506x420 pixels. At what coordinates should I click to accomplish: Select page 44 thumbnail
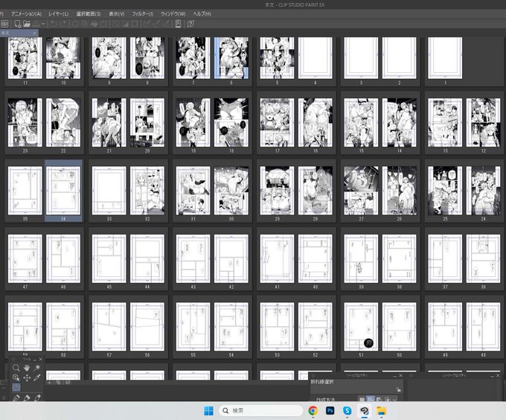click(147, 259)
